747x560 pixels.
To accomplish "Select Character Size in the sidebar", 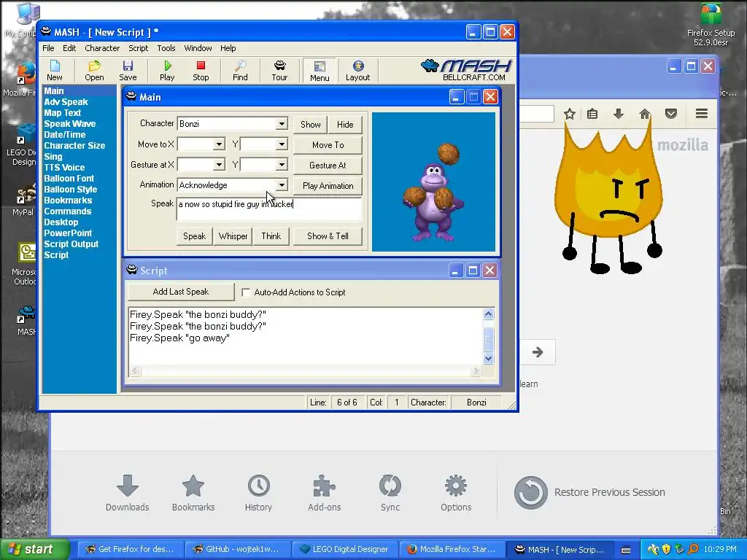I will 74,146.
